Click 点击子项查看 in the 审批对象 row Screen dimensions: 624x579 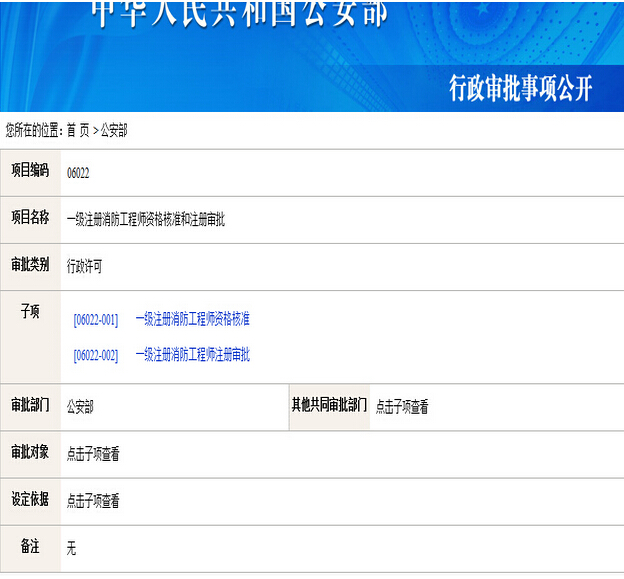[x=93, y=454]
